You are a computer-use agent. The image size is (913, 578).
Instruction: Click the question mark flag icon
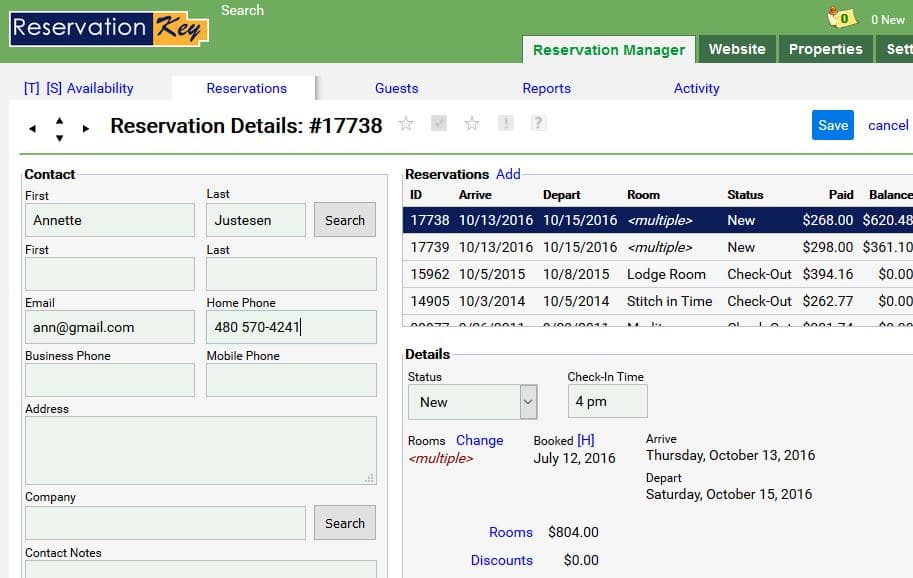click(538, 123)
